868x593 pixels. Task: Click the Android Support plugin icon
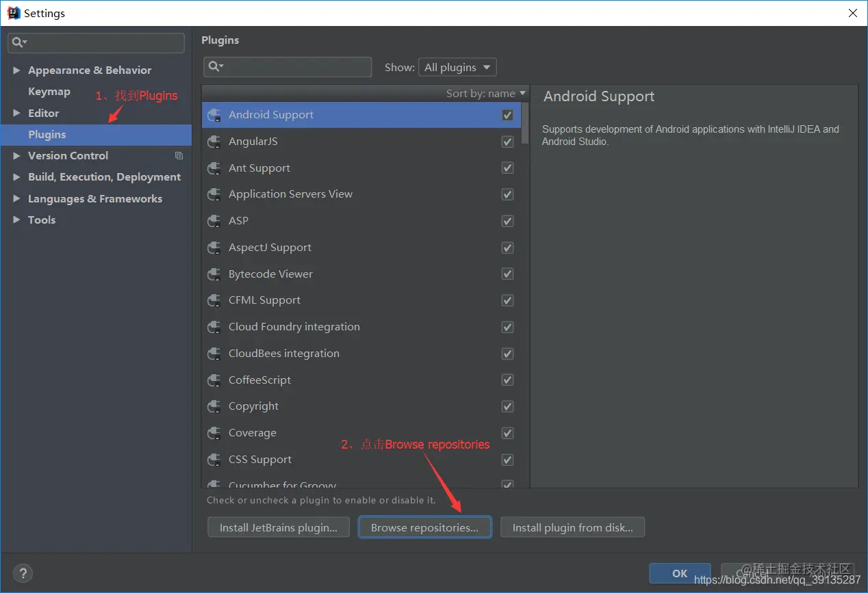pyautogui.click(x=214, y=115)
